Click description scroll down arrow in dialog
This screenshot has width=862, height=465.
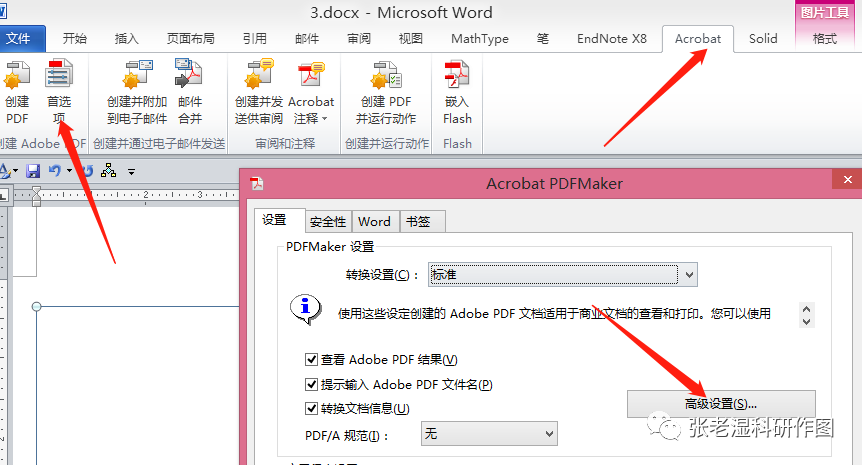coord(806,322)
